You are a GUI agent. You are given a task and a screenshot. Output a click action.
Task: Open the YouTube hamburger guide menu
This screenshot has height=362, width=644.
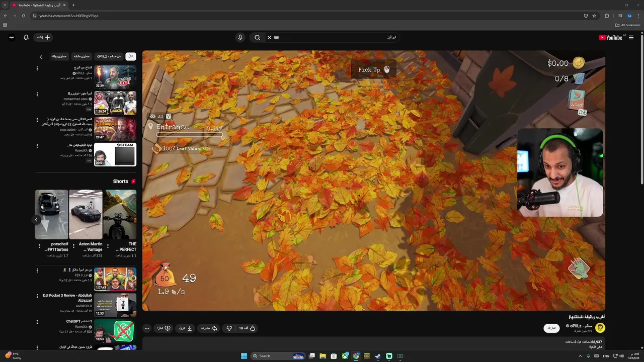click(x=631, y=37)
